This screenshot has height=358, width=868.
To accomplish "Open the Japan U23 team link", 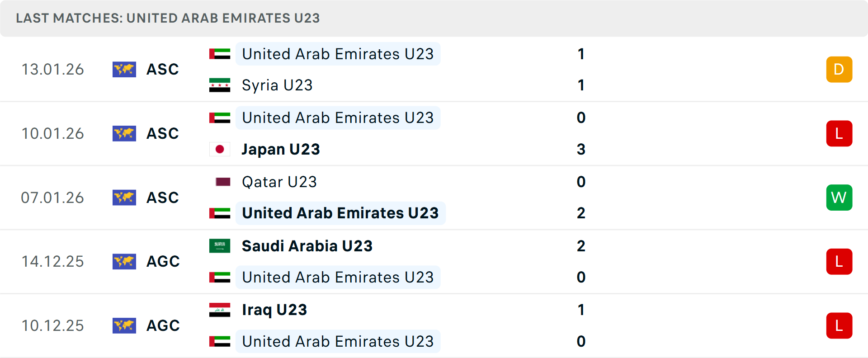I will 281,149.
